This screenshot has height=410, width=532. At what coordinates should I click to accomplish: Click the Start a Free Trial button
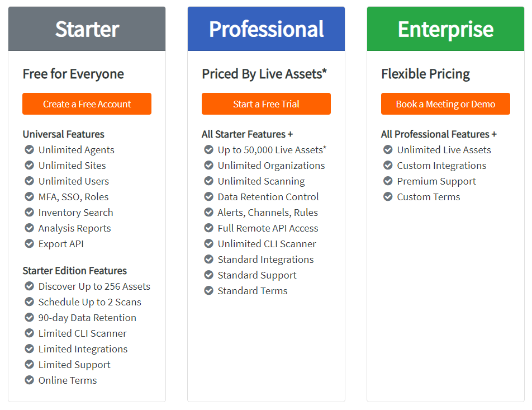tap(266, 103)
